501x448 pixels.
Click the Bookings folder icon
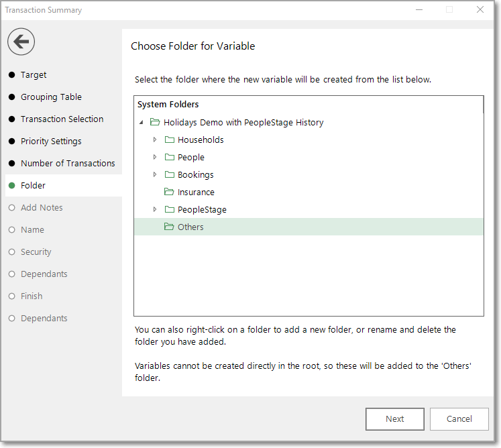169,174
